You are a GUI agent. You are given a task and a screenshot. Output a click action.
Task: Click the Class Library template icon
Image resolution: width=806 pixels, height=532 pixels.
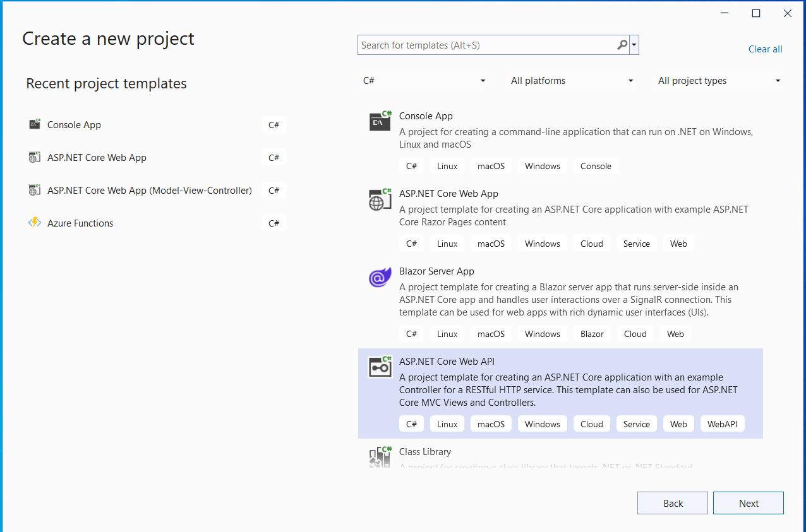pos(379,457)
